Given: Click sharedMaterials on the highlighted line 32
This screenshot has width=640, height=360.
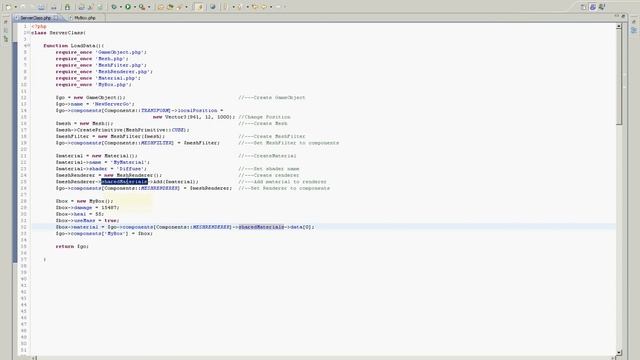Looking at the screenshot, I should [x=261, y=227].
